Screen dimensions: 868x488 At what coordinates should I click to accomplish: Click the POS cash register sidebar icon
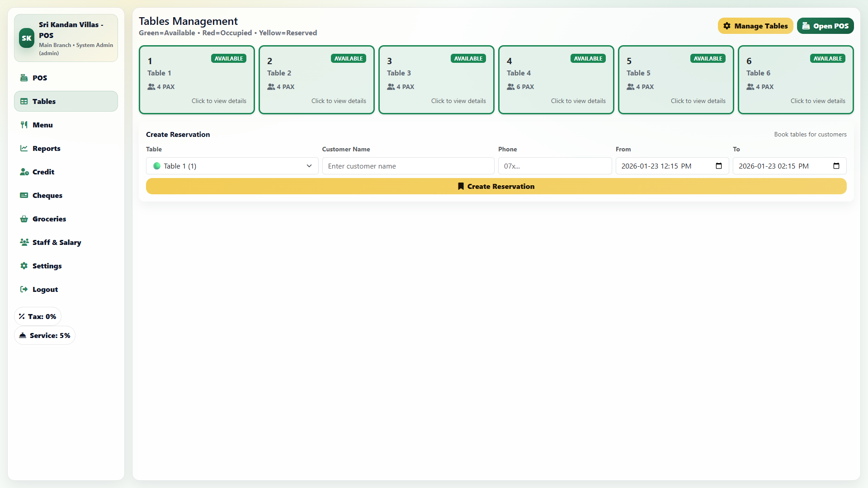[x=24, y=78]
